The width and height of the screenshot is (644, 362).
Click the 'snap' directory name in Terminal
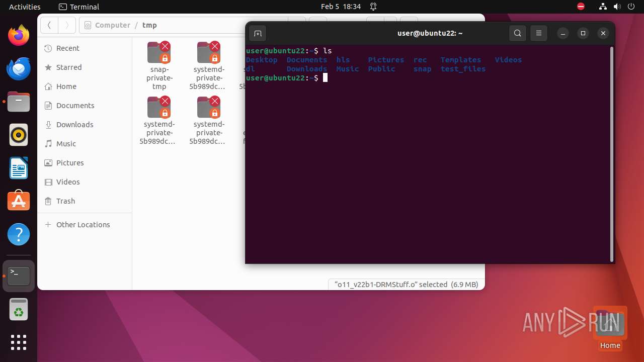coord(423,69)
